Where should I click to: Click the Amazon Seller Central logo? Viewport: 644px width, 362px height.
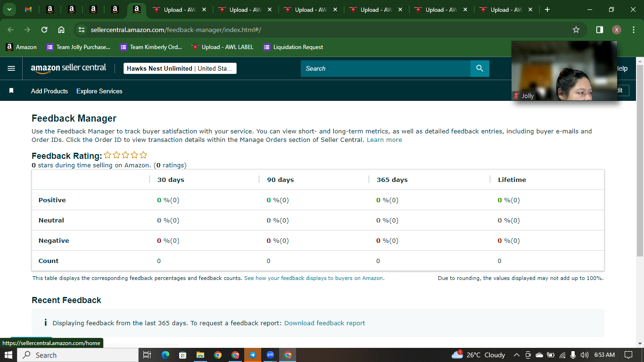coord(69,68)
